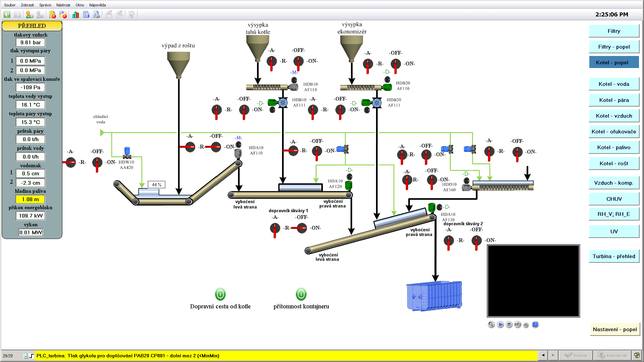This screenshot has width=644, height=362.
Task: Click the green back arrow icon
Action: coord(7,14)
